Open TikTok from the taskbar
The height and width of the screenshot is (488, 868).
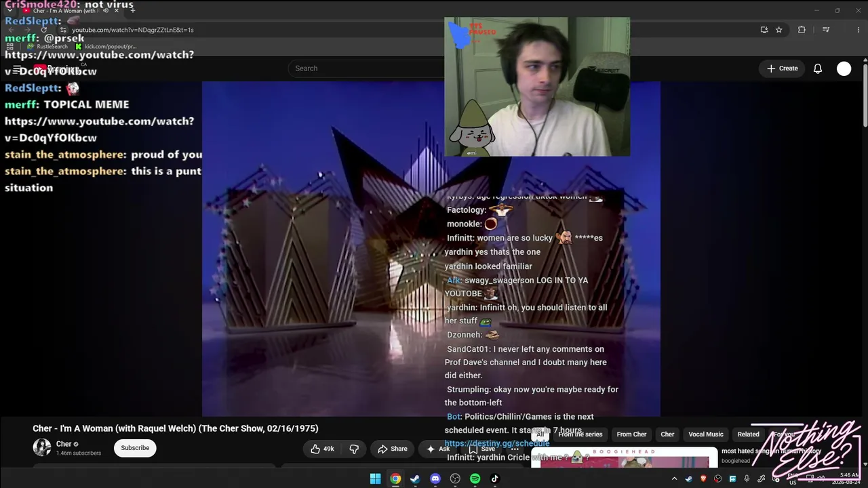[495, 479]
